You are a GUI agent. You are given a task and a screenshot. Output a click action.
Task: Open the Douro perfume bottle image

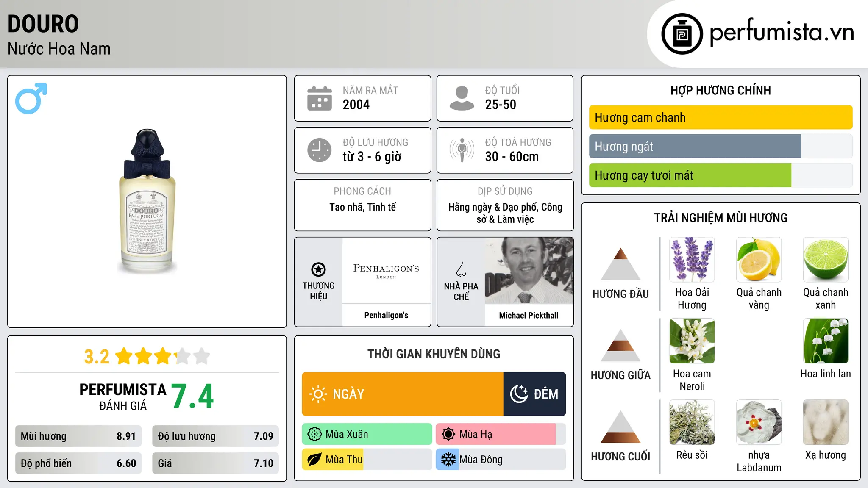(147, 201)
